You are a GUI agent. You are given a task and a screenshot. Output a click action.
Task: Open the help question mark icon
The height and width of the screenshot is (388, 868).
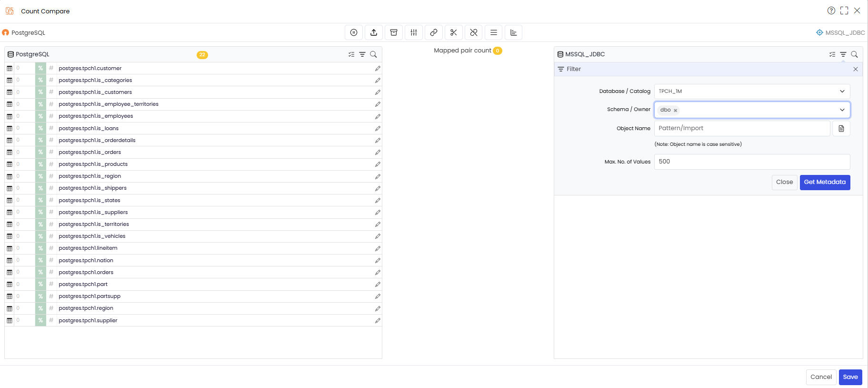[831, 10]
